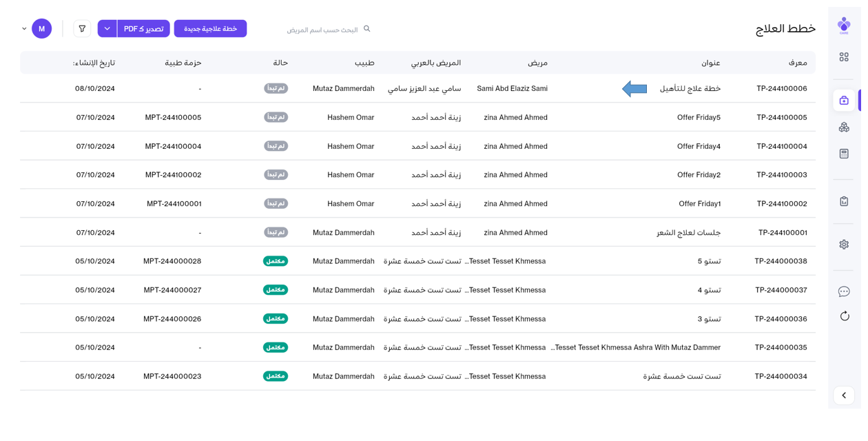Click the refresh icon in sidebar

tap(844, 316)
